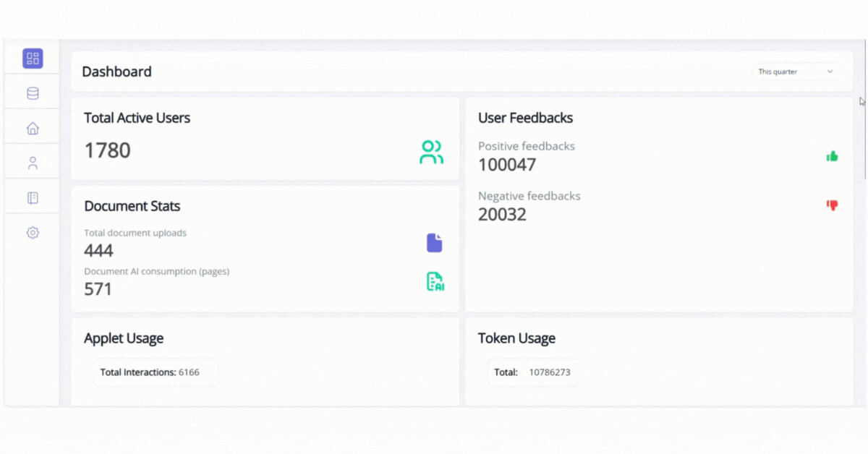Click the database icon in sidebar
The height and width of the screenshot is (454, 868).
click(33, 93)
